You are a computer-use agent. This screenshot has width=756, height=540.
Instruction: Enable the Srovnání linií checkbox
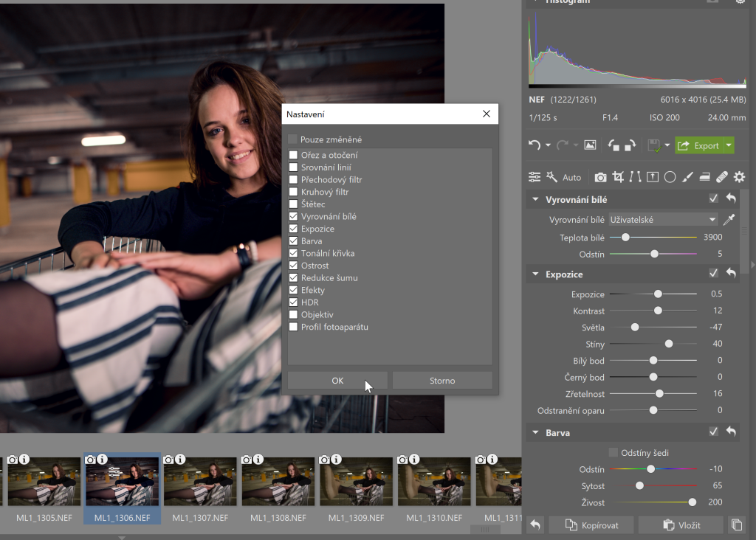[x=293, y=167]
